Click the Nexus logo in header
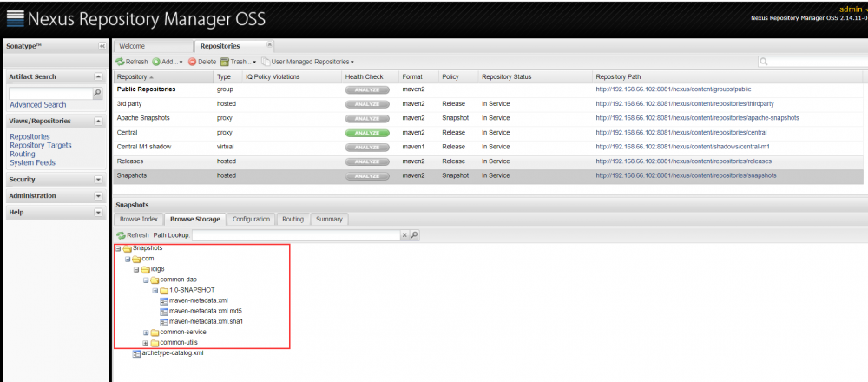The height and width of the screenshot is (382, 868). pos(15,19)
